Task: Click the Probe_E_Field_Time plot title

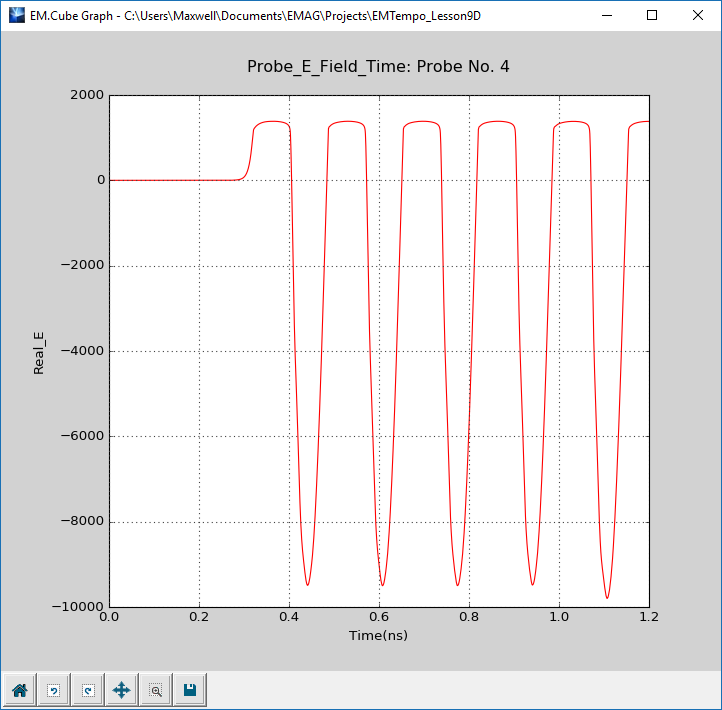Action: click(379, 66)
